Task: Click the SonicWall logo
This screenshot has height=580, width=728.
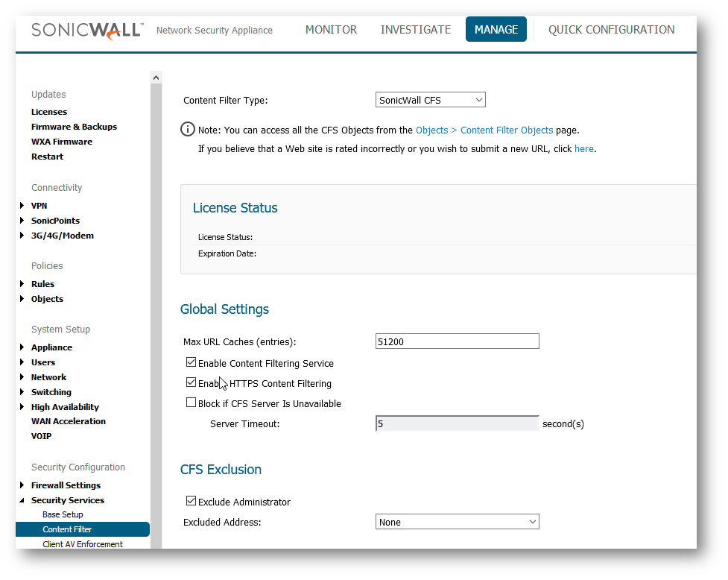Action: click(x=86, y=30)
